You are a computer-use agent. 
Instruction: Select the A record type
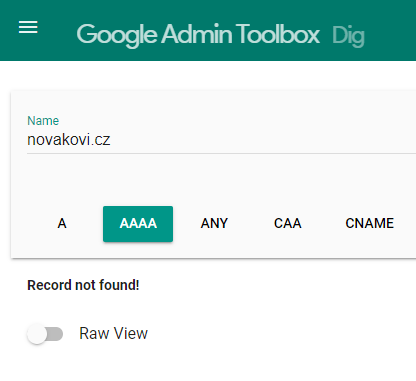pyautogui.click(x=62, y=224)
